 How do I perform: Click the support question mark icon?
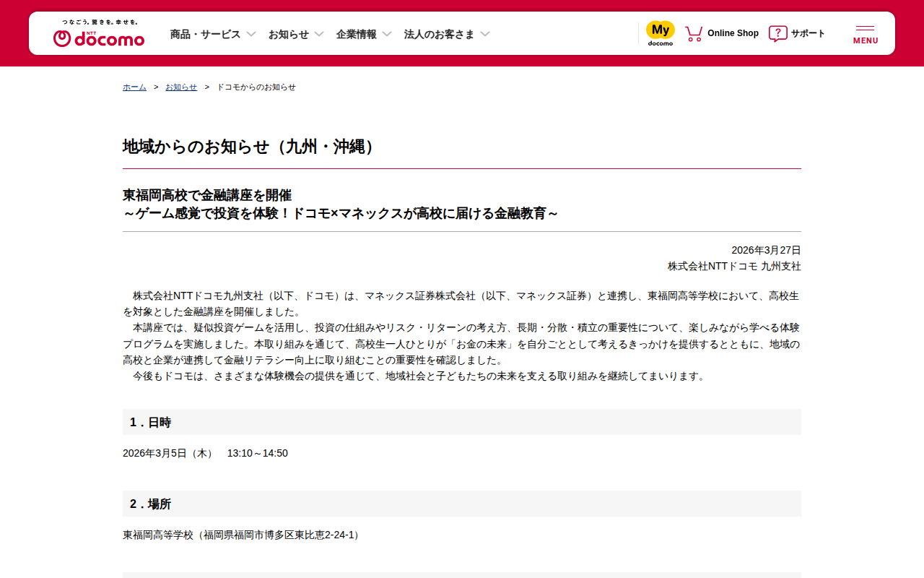click(x=777, y=33)
